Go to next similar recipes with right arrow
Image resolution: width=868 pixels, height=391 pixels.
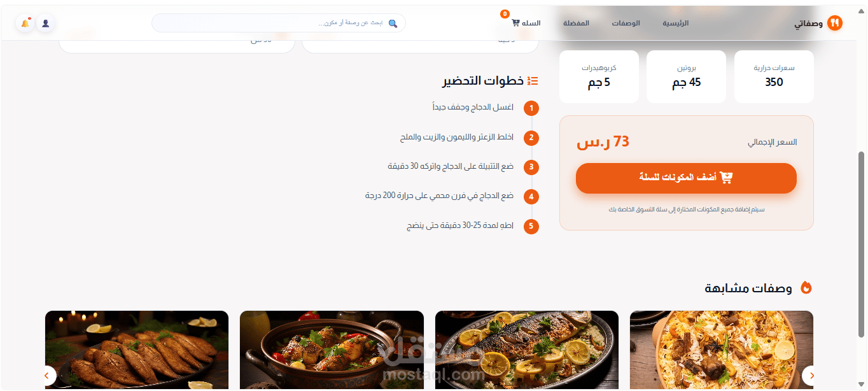coord(810,375)
